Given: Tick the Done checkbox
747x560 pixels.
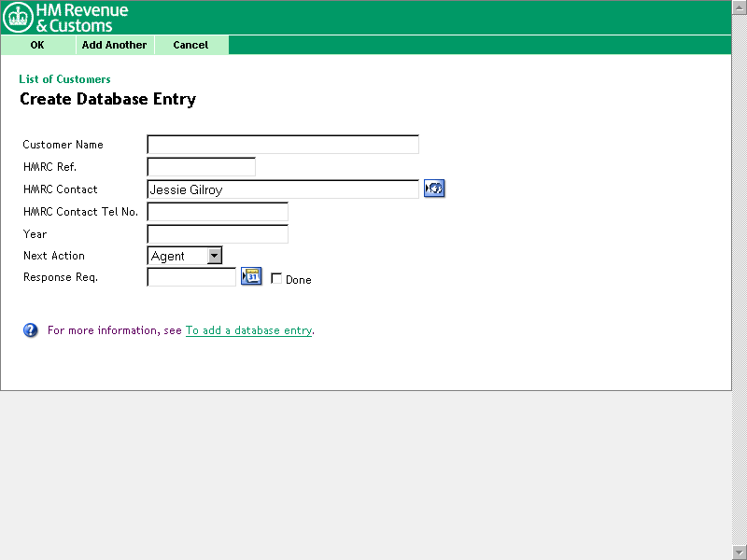Looking at the screenshot, I should pyautogui.click(x=276, y=278).
